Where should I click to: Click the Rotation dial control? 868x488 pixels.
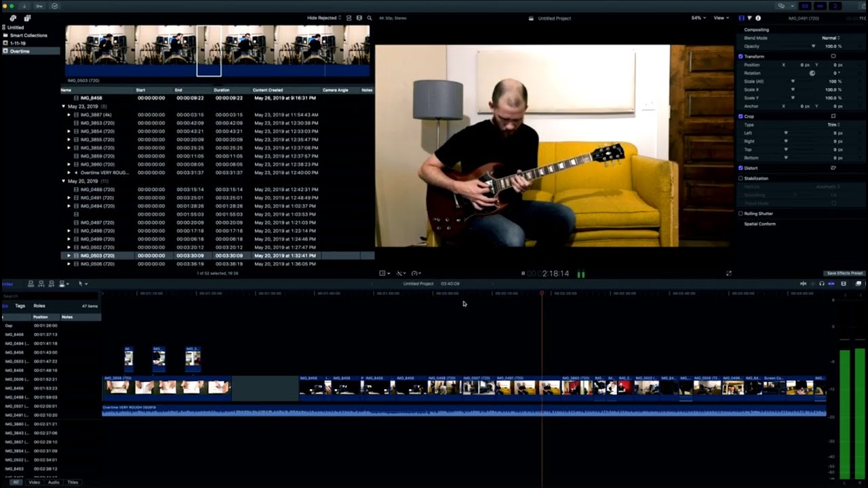point(812,73)
